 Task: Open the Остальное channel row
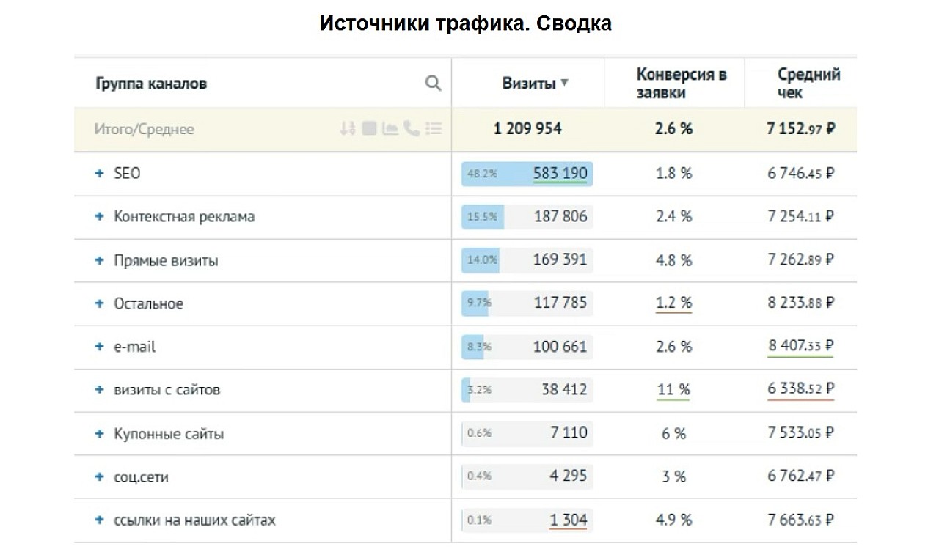[148, 303]
